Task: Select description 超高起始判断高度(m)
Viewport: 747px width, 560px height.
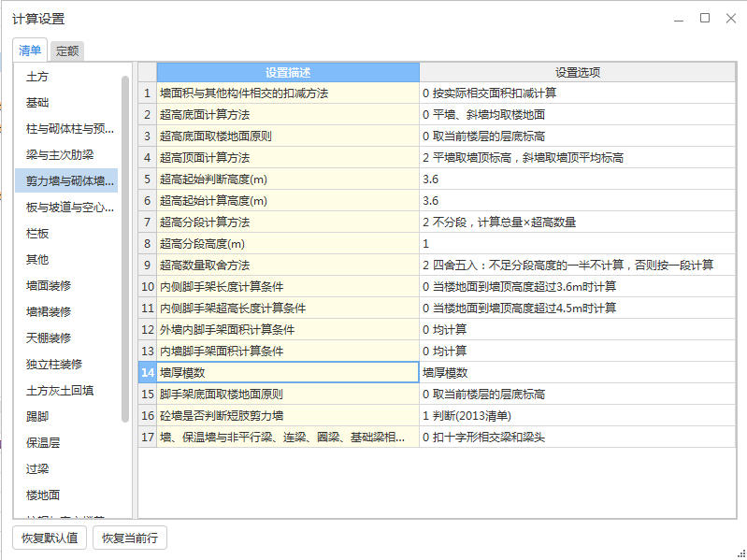Action: pos(288,179)
